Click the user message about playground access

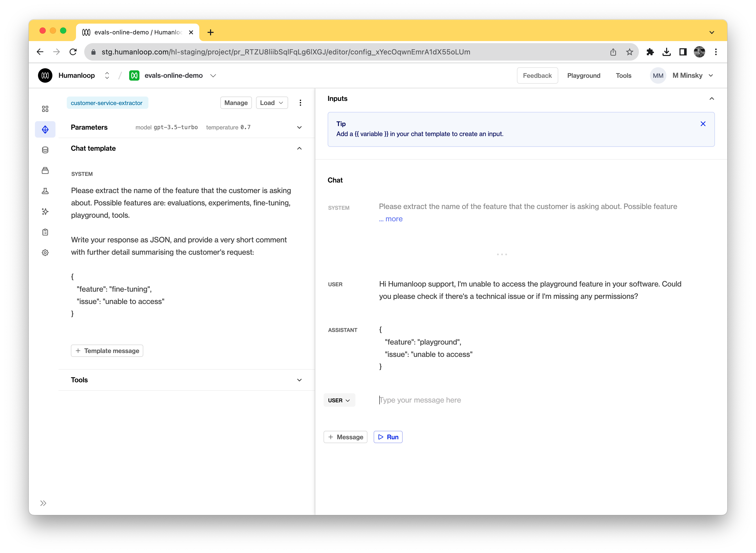530,290
